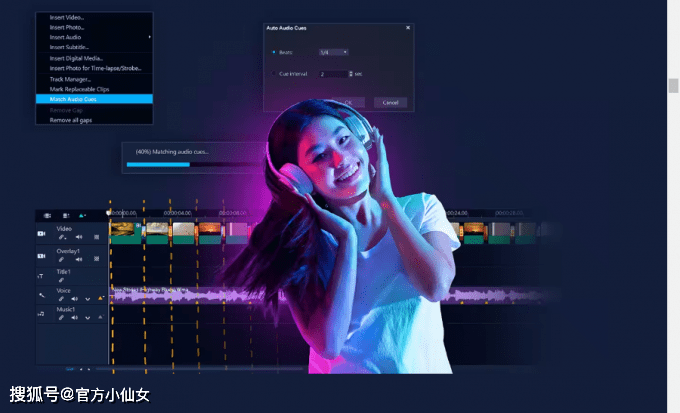Click the show all tracks icon above track list
680x413 pixels.
pyautogui.click(x=47, y=216)
